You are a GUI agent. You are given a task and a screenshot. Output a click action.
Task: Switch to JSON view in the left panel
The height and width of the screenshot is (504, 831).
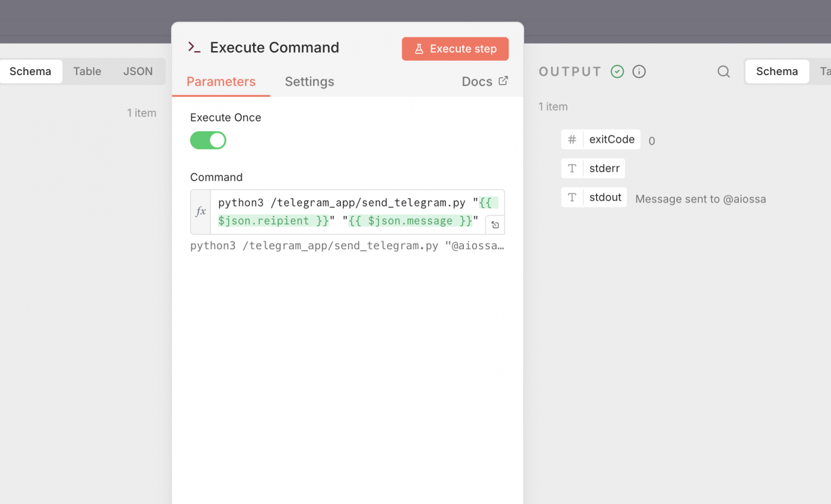(x=138, y=71)
